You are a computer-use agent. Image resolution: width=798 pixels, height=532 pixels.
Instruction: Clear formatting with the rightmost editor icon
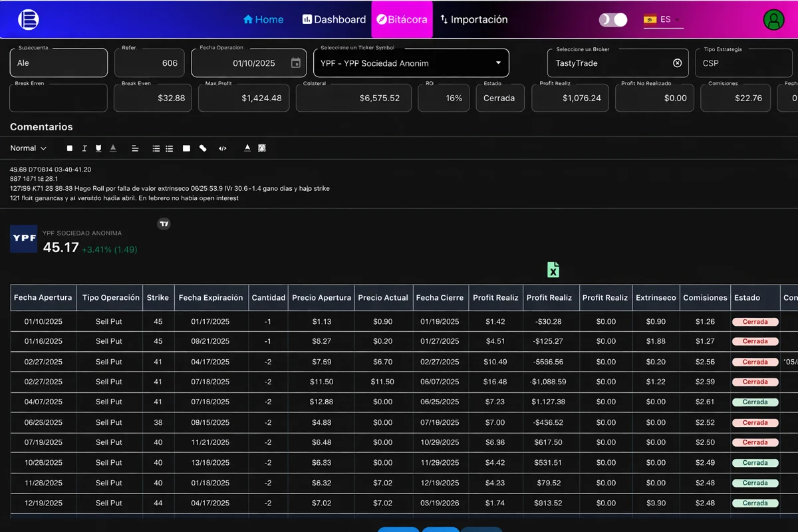(x=262, y=148)
